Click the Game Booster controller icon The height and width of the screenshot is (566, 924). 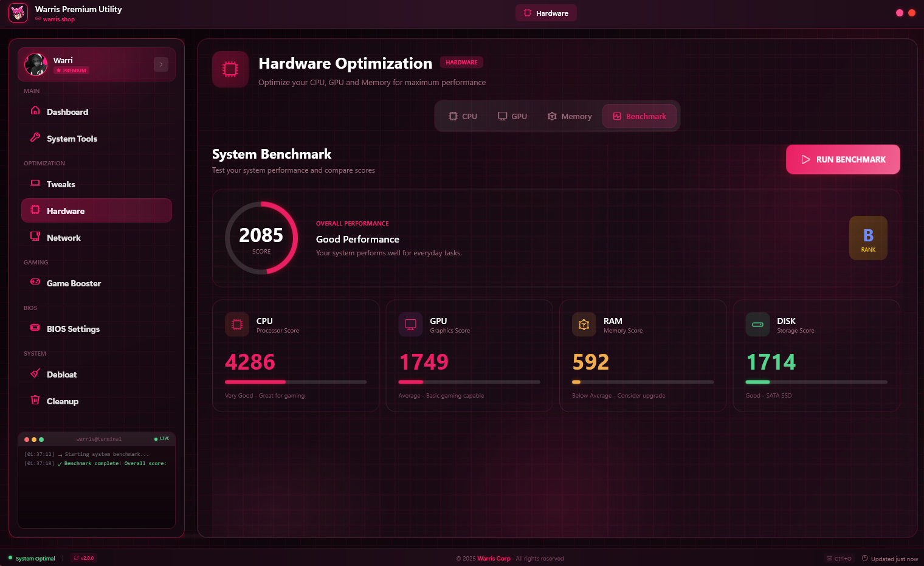click(x=35, y=283)
